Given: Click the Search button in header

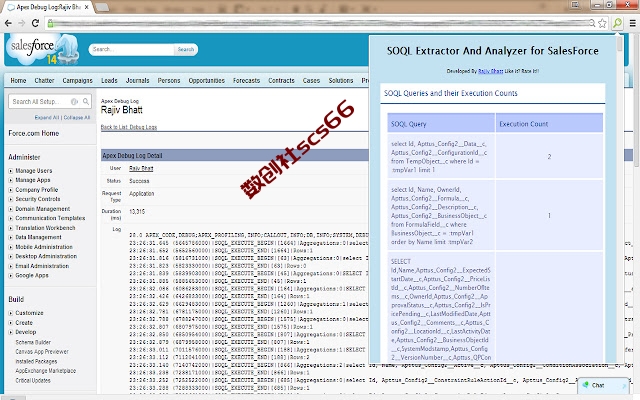Looking at the screenshot, I should (x=186, y=49).
